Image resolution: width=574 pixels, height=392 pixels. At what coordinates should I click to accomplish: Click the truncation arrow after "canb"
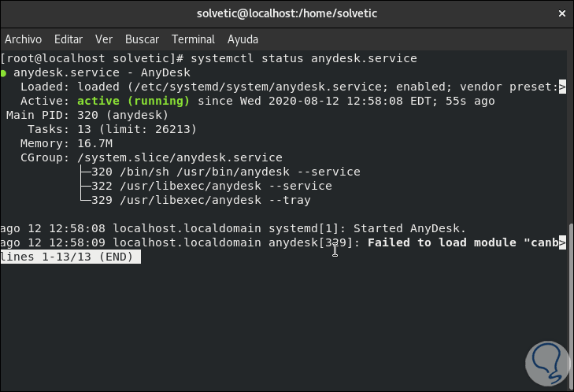point(562,242)
